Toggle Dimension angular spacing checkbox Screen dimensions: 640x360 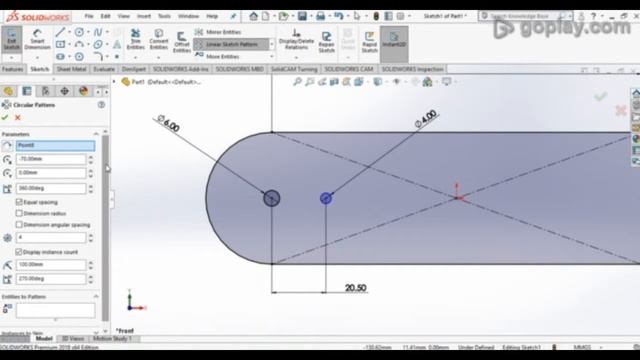point(19,224)
